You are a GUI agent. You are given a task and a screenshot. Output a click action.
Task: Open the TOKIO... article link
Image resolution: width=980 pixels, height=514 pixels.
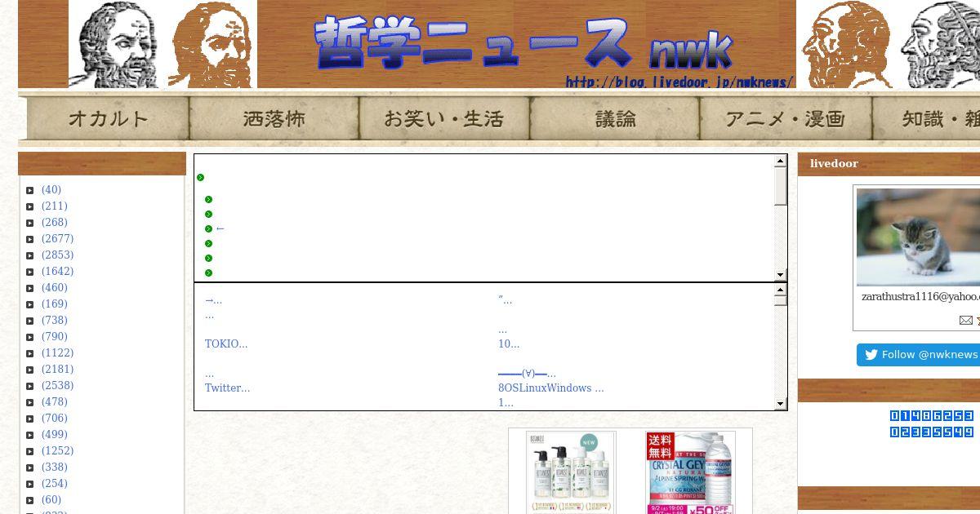pyautogui.click(x=226, y=344)
